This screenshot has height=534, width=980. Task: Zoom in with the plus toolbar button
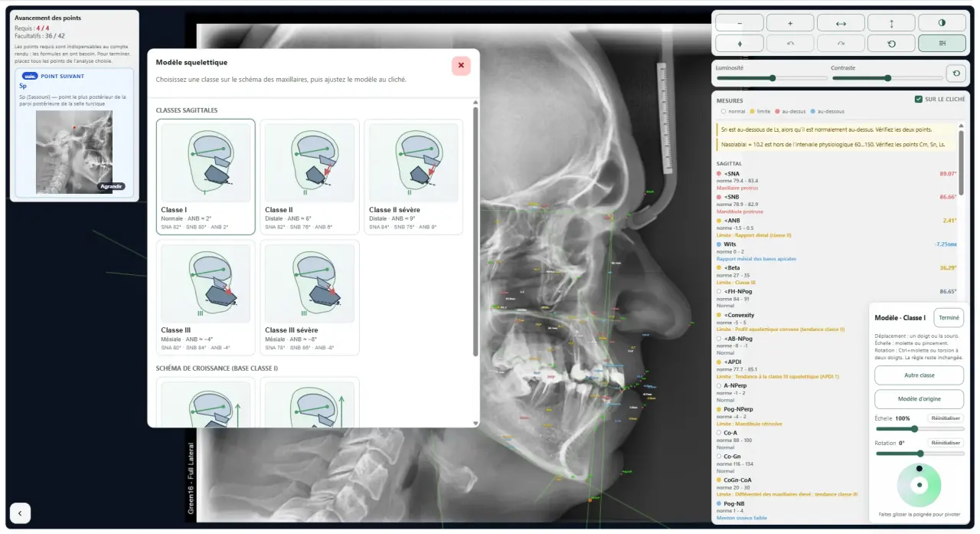click(x=790, y=23)
